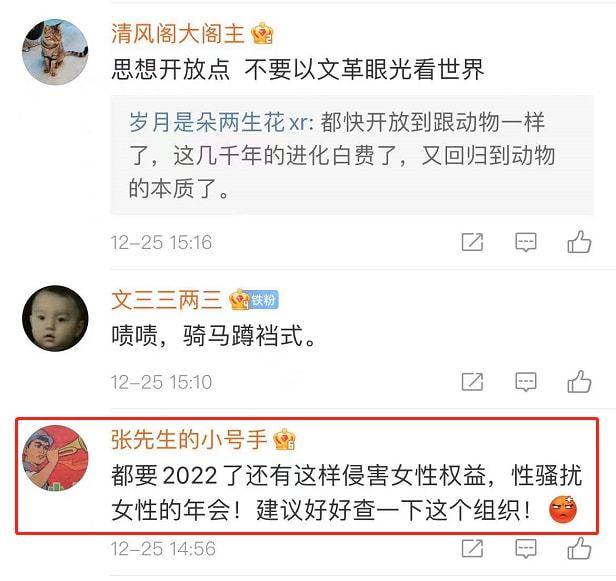Image resolution: width=616 pixels, height=581 pixels.
Task: Open profile of username 张先生的小号手
Action: point(189,439)
